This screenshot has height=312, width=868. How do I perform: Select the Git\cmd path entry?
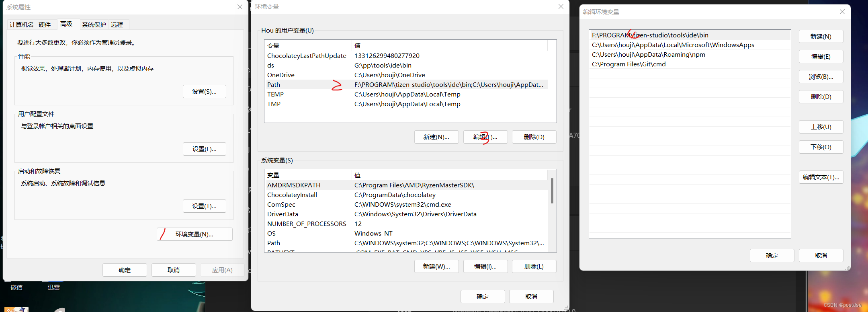tap(690, 64)
